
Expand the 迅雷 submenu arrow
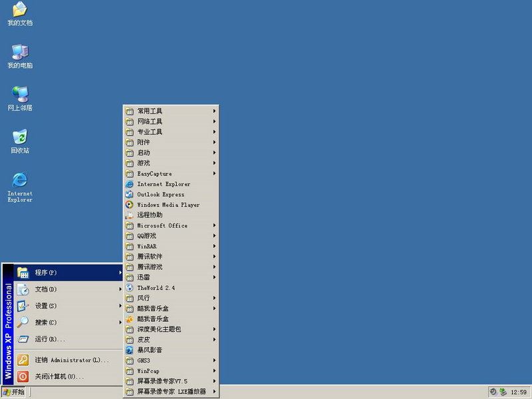214,277
